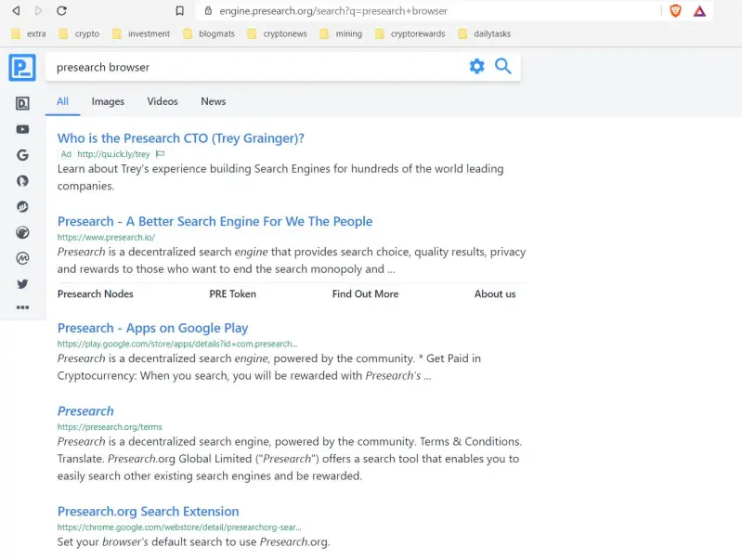Click the play.google.com store URL text

pyautogui.click(x=177, y=344)
